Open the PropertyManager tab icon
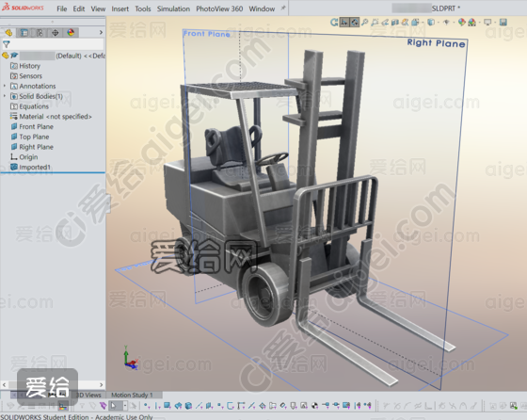This screenshot has width=527, height=420. (x=24, y=33)
